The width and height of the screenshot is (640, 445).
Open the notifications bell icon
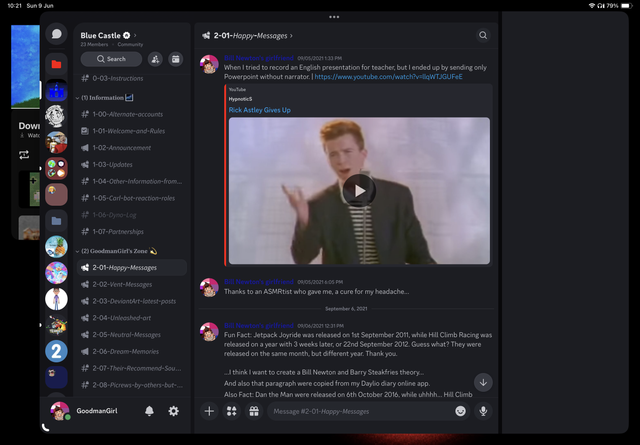[x=149, y=411]
